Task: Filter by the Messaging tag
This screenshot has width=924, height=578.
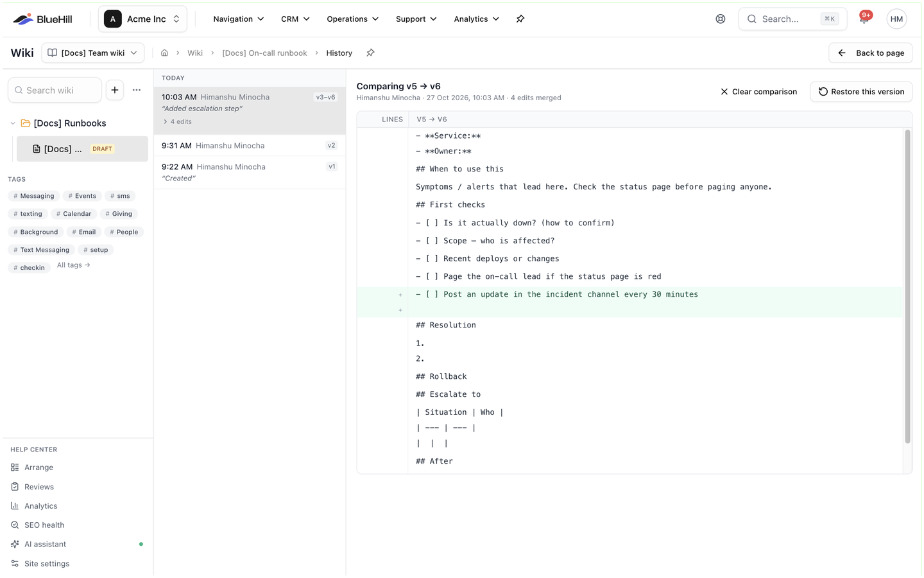Action: 34,196
